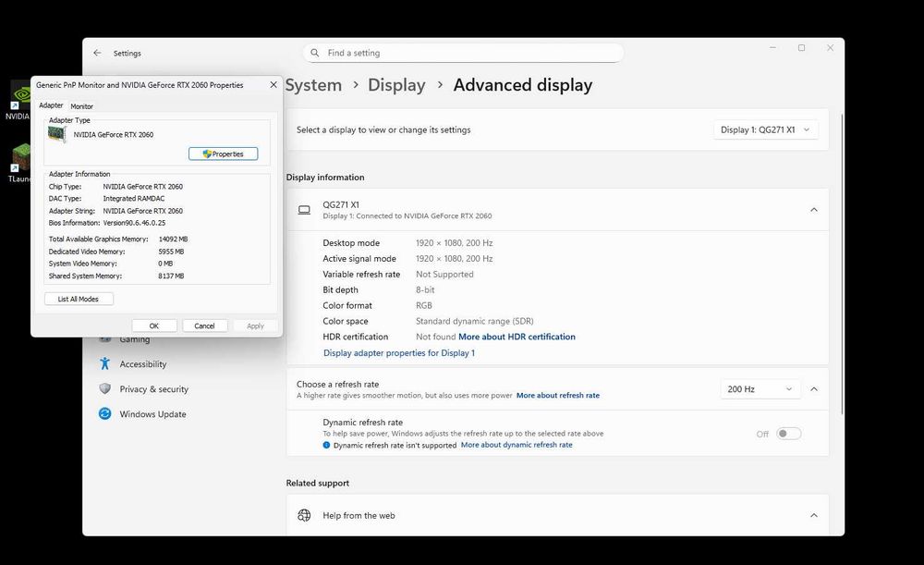
Task: Open Privacy & security in sidebar
Action: (x=153, y=389)
